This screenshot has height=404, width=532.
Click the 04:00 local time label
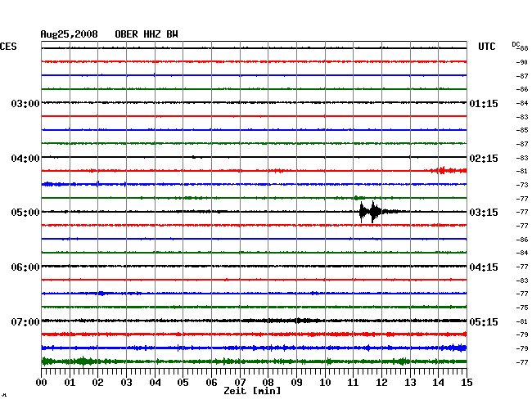[25, 159]
